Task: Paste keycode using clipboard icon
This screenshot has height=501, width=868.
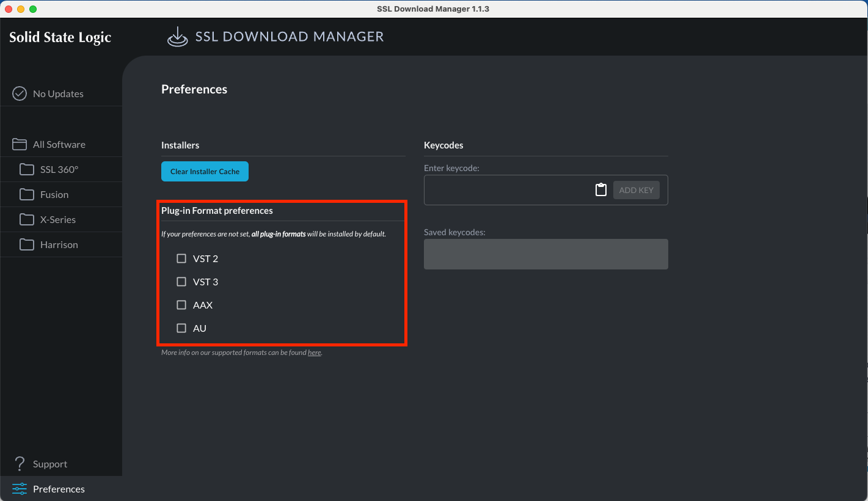Action: 600,190
